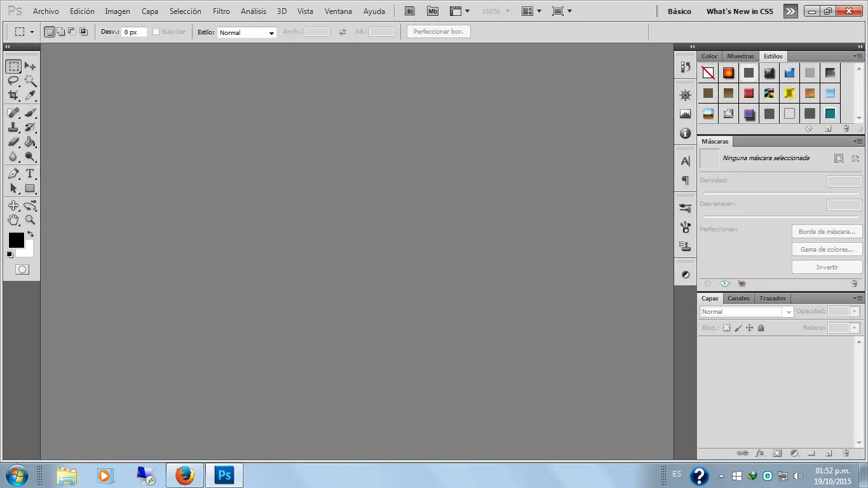
Task: Open the Capas panel options menu
Action: click(858, 298)
